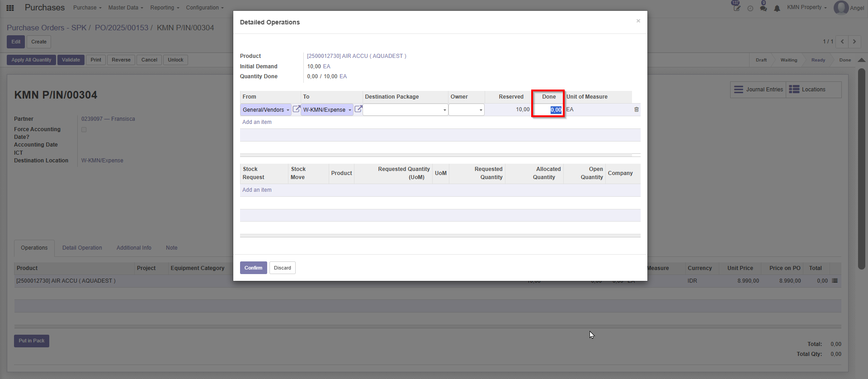
Task: Click the Reverse button
Action: [121, 60]
